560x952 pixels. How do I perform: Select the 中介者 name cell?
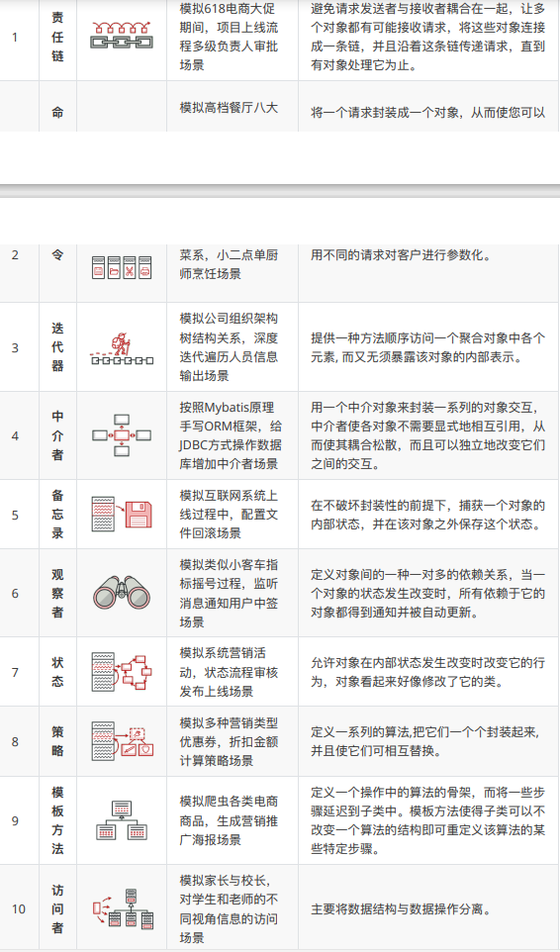[x=57, y=435]
